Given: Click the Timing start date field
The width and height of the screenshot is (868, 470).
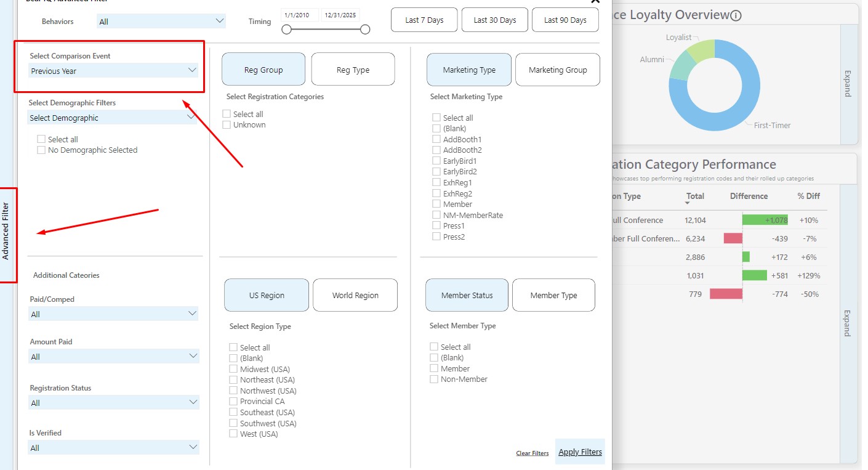Looking at the screenshot, I should click(x=300, y=15).
